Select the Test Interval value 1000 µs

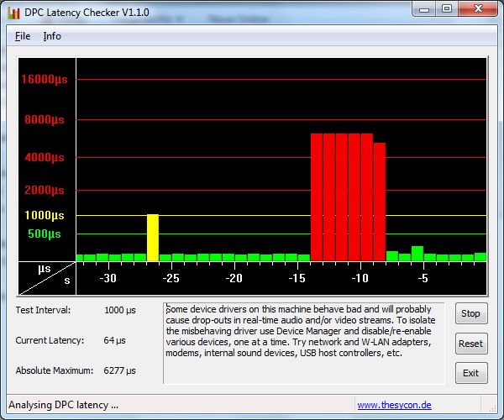click(120, 310)
